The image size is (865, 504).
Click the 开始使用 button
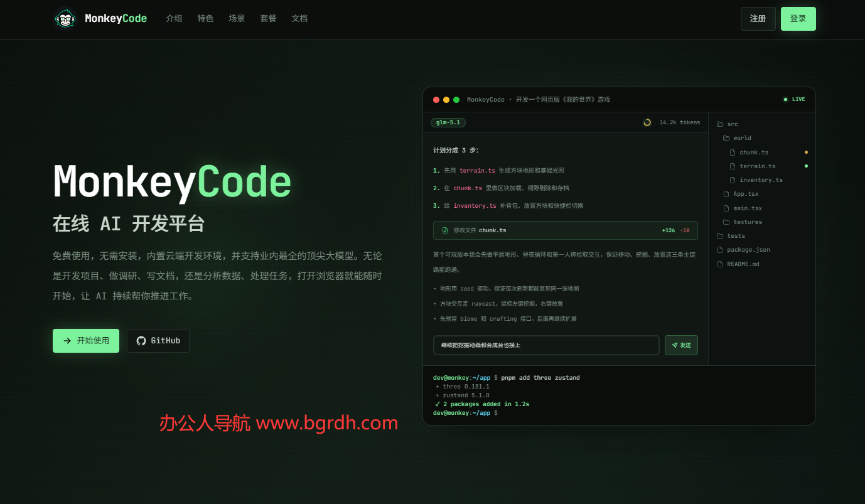(86, 341)
